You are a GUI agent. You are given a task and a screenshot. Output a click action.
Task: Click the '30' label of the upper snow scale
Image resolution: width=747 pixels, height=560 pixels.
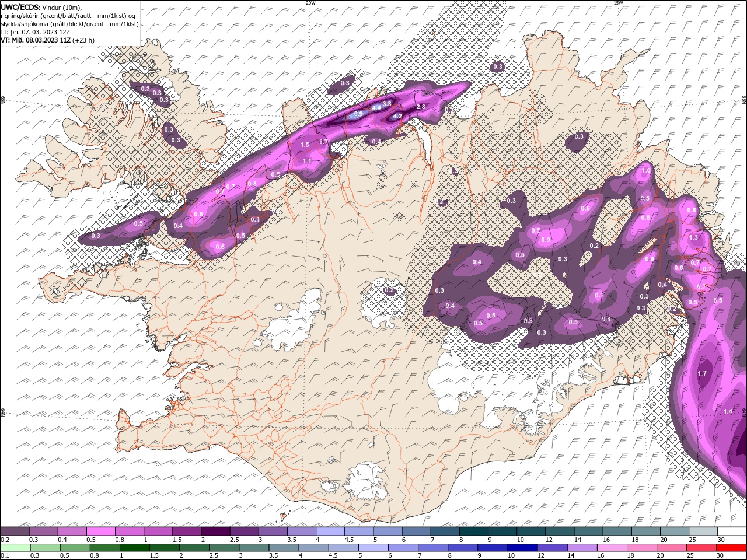click(721, 540)
